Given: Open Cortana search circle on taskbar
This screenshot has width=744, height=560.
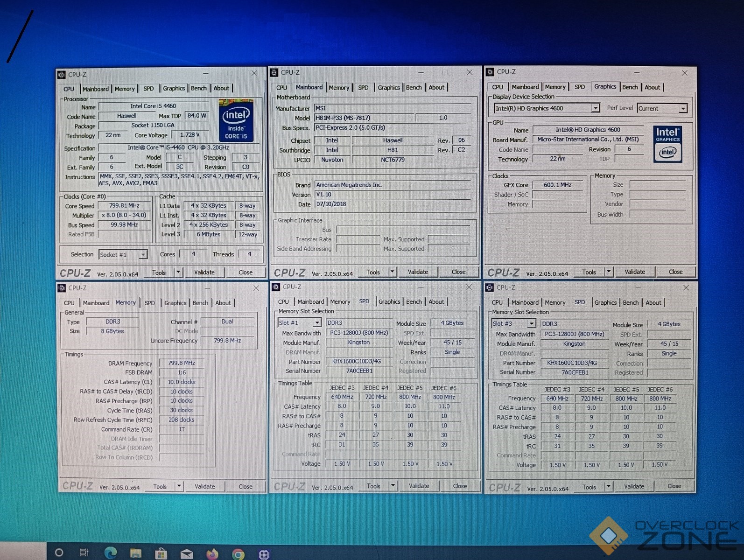Looking at the screenshot, I should pos(59,553).
